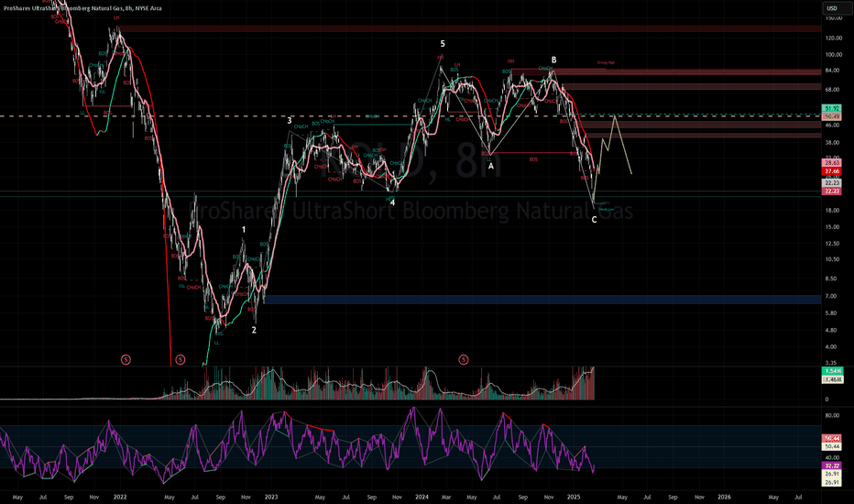The height and width of the screenshot is (504, 854).
Task: Click the Strong High label near wave B
Action: [606, 62]
